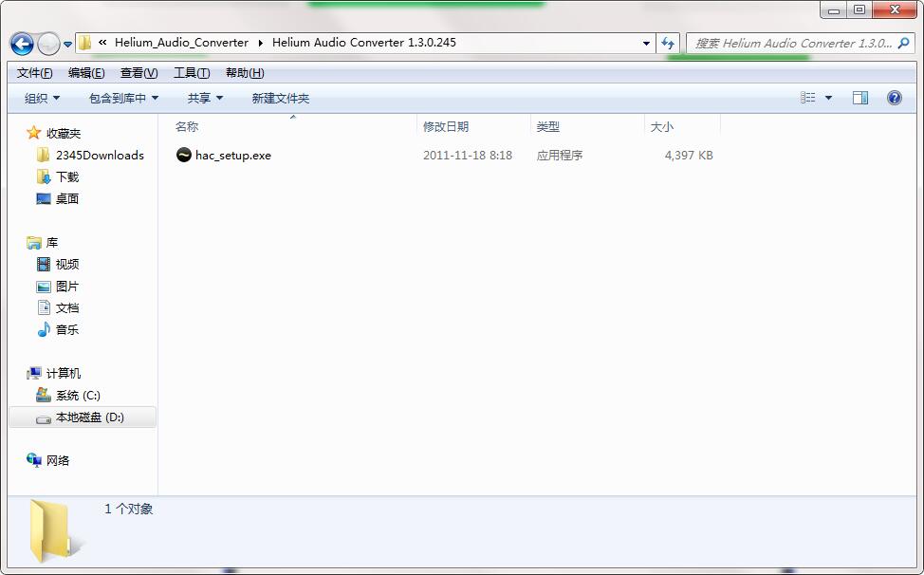This screenshot has width=924, height=575.
Task: Select the hac_setup.exe file name
Action: 233,156
